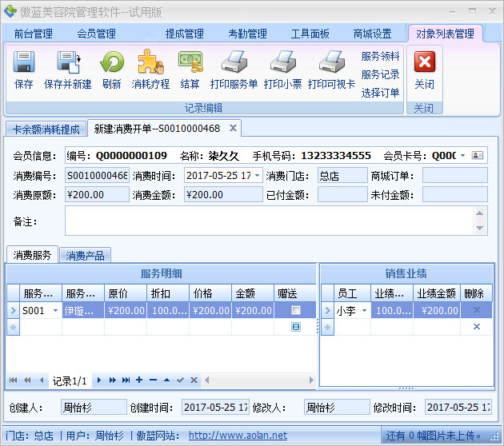
Task: Open the 会员管理 ribbon tab
Action: coord(96,34)
